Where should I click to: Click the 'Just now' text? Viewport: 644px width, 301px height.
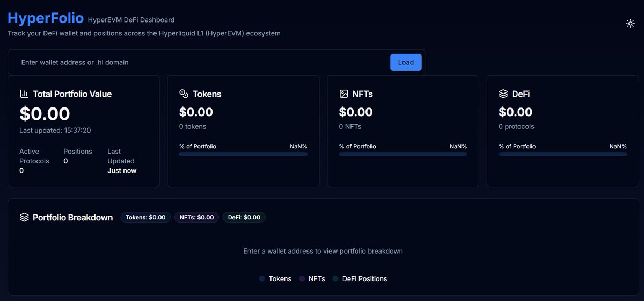(122, 170)
